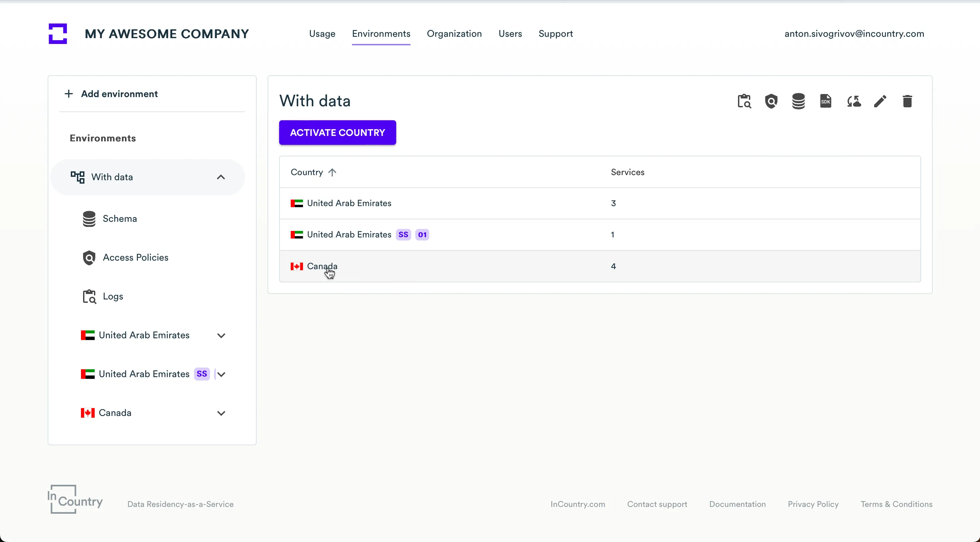Viewport: 980px width, 542px height.
Task: Open the Usage tab
Action: tap(322, 34)
